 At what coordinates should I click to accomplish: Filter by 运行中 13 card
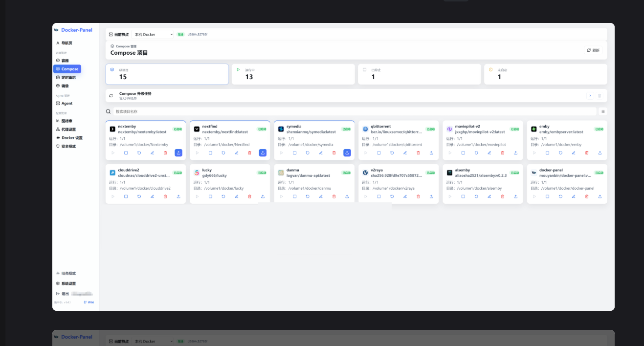(x=293, y=74)
